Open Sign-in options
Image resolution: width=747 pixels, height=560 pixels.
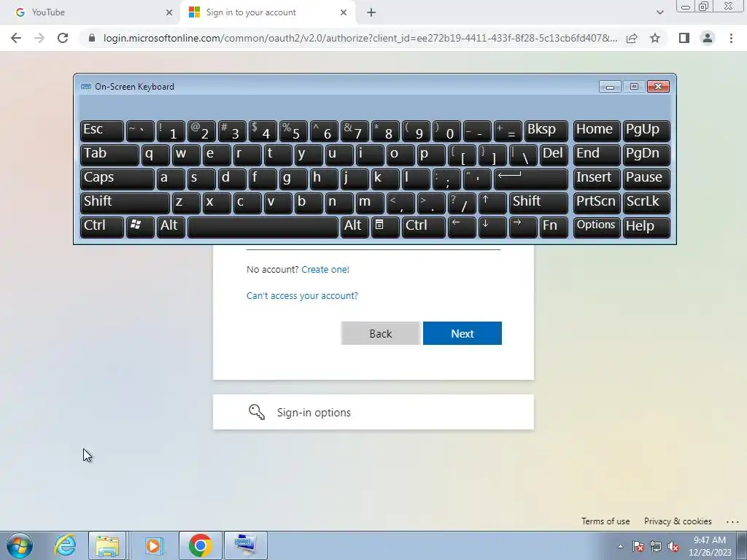(373, 412)
